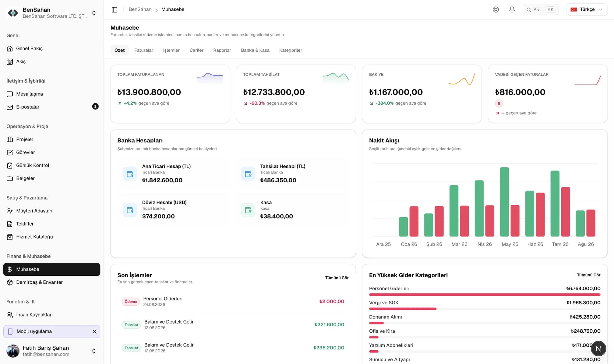Click the Muhasebe dollar icon
614x364 pixels.
[10, 269]
